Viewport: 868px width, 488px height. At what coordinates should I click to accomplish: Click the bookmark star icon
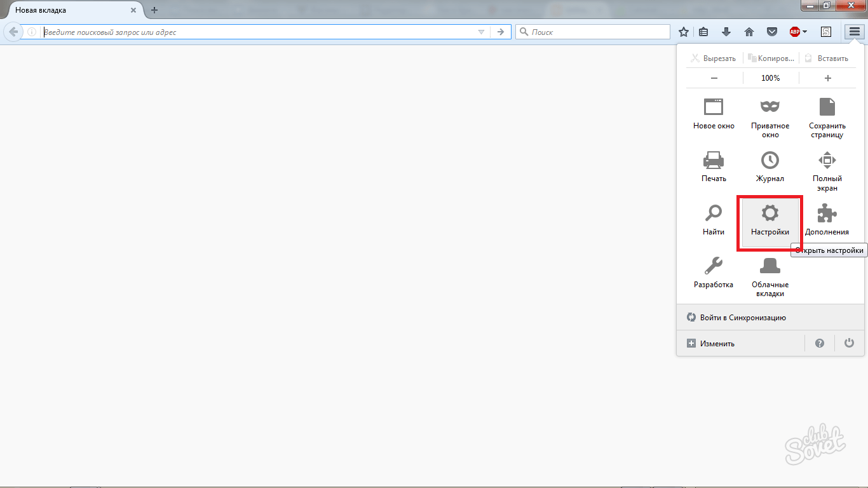coord(684,32)
